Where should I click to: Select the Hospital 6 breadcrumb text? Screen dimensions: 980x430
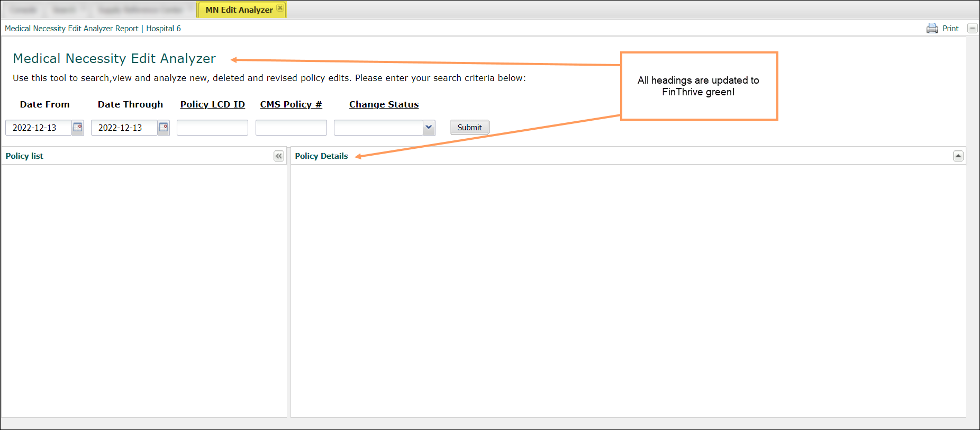coord(163,29)
